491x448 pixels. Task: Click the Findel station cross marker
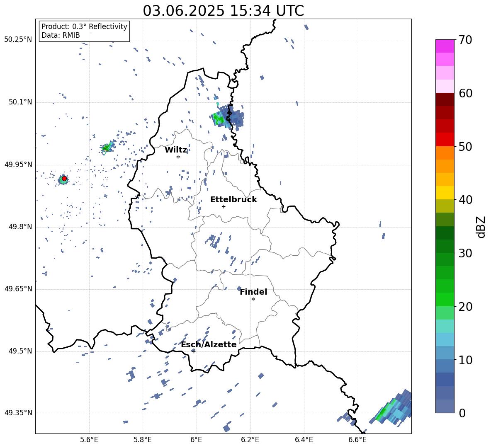pyautogui.click(x=253, y=299)
